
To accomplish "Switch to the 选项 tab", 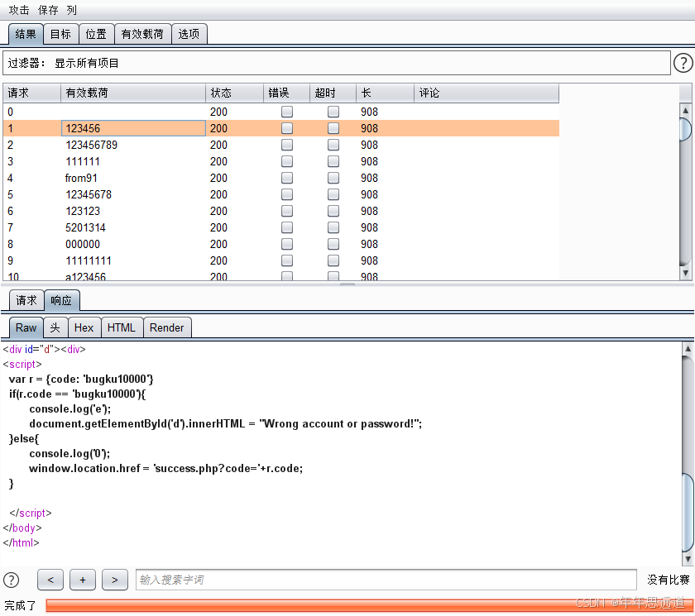I will point(189,34).
